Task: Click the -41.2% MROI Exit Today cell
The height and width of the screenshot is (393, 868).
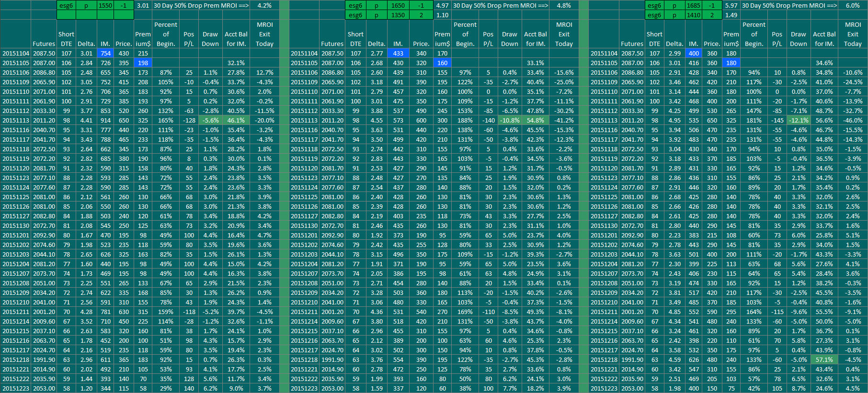Action: [564, 121]
